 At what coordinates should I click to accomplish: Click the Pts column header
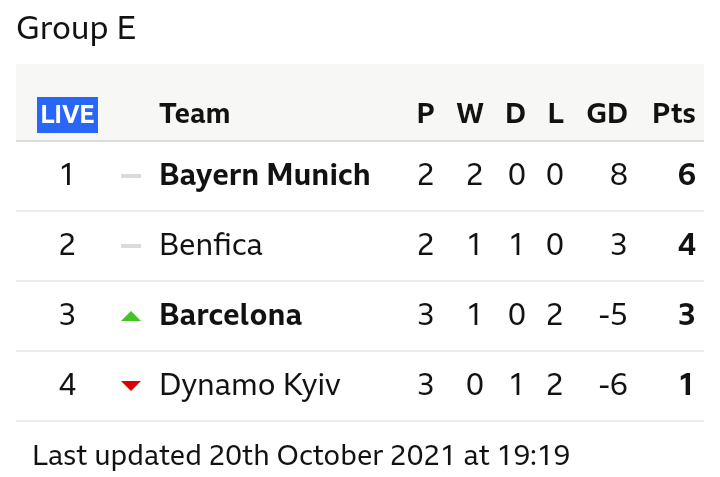coord(674,113)
